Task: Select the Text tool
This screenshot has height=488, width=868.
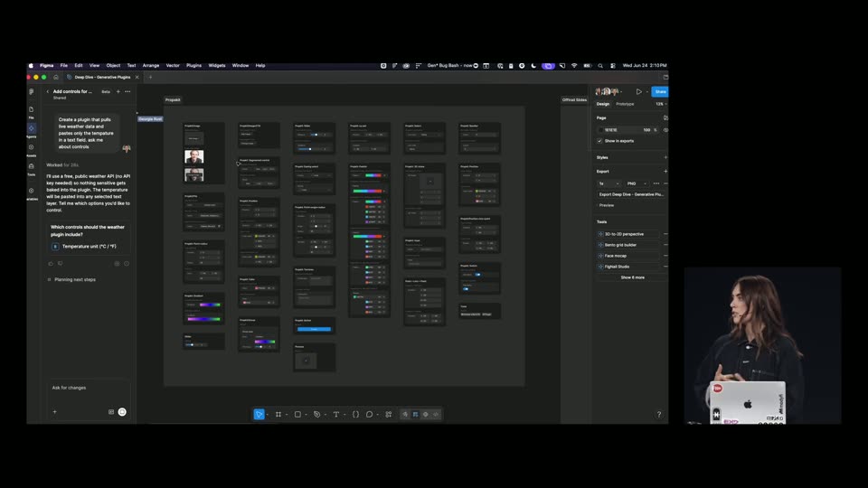Action: (336, 415)
